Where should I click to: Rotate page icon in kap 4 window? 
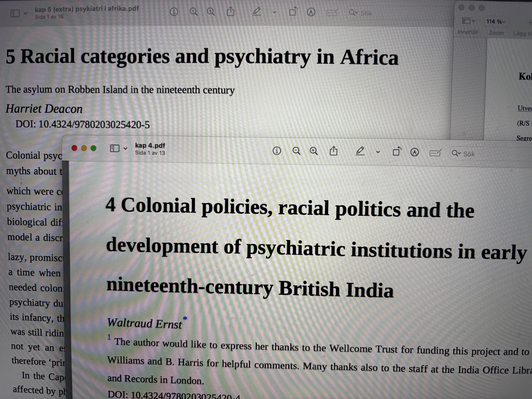397,152
